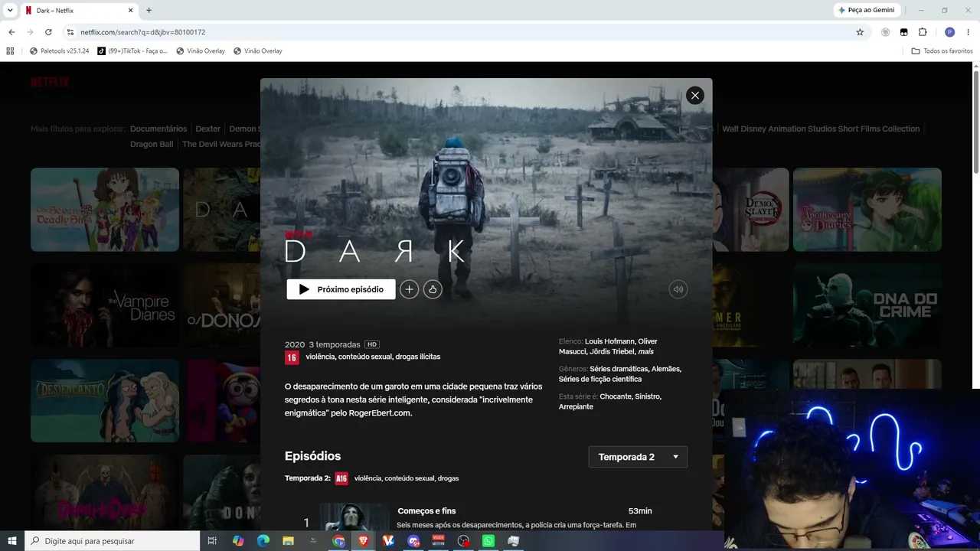
Task: Open Discord from the taskbar
Action: pyautogui.click(x=414, y=541)
